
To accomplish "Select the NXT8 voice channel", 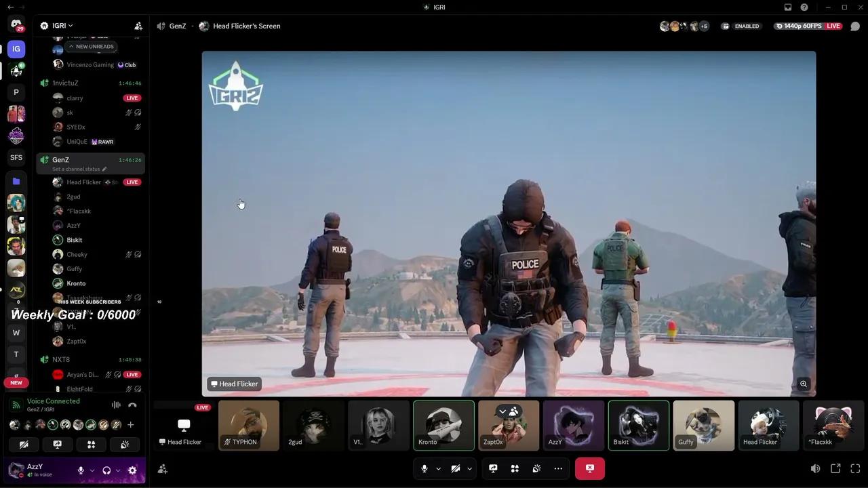I will pyautogui.click(x=90, y=359).
